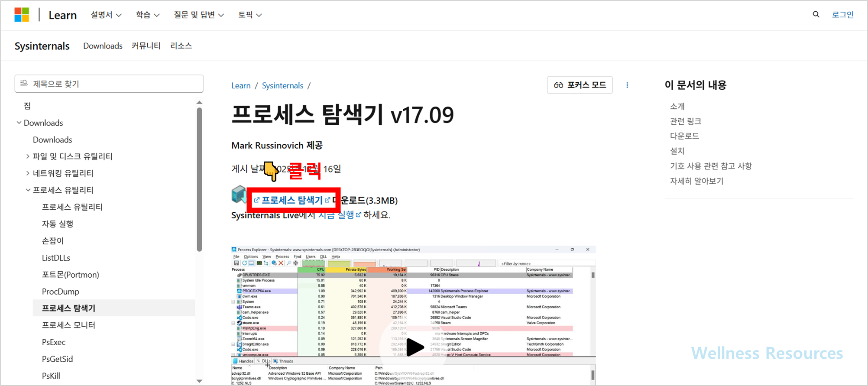
Task: Click Mark Russinovich 제공 text
Action: [277, 146]
